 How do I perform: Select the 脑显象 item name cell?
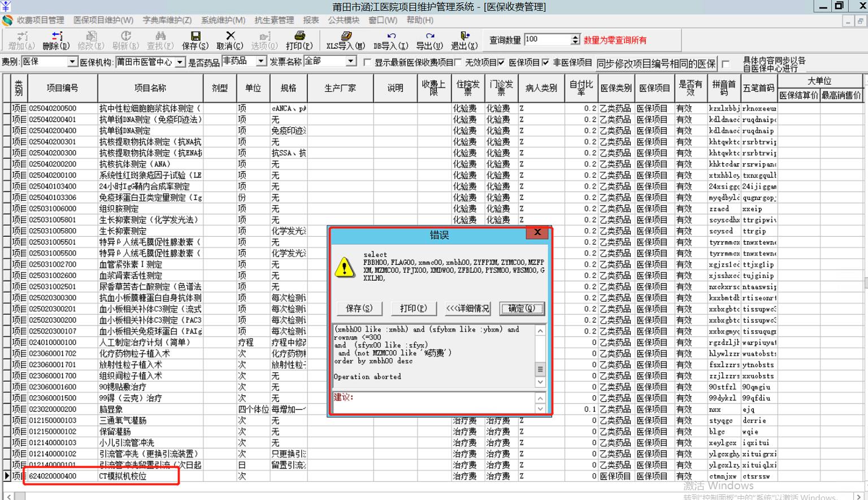pos(150,409)
